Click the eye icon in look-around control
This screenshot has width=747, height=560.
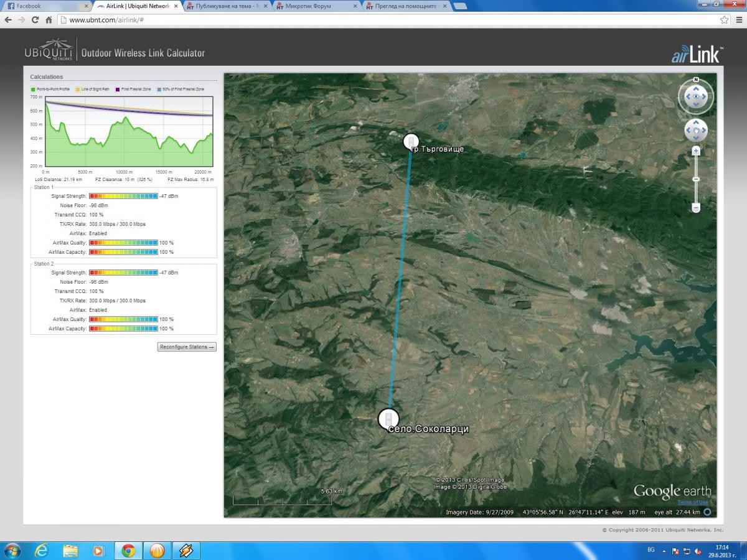(x=695, y=97)
